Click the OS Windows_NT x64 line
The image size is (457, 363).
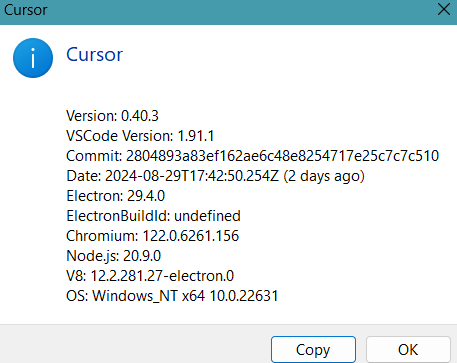point(172,296)
